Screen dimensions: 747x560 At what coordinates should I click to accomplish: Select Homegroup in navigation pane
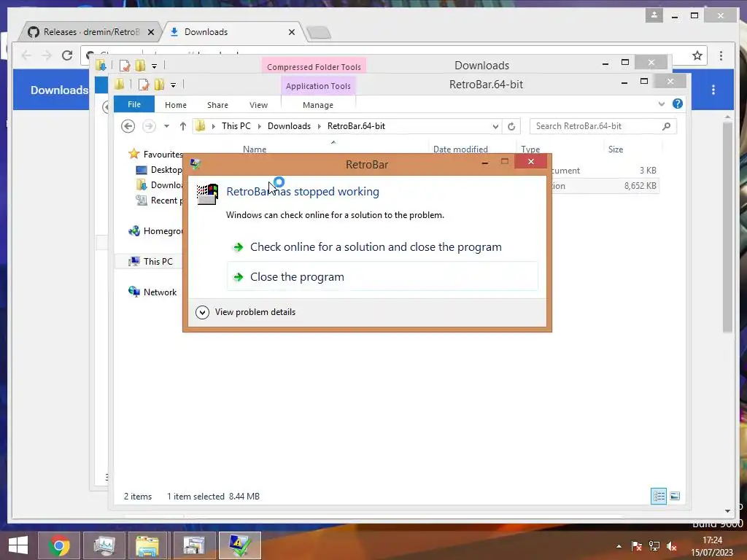pos(156,231)
